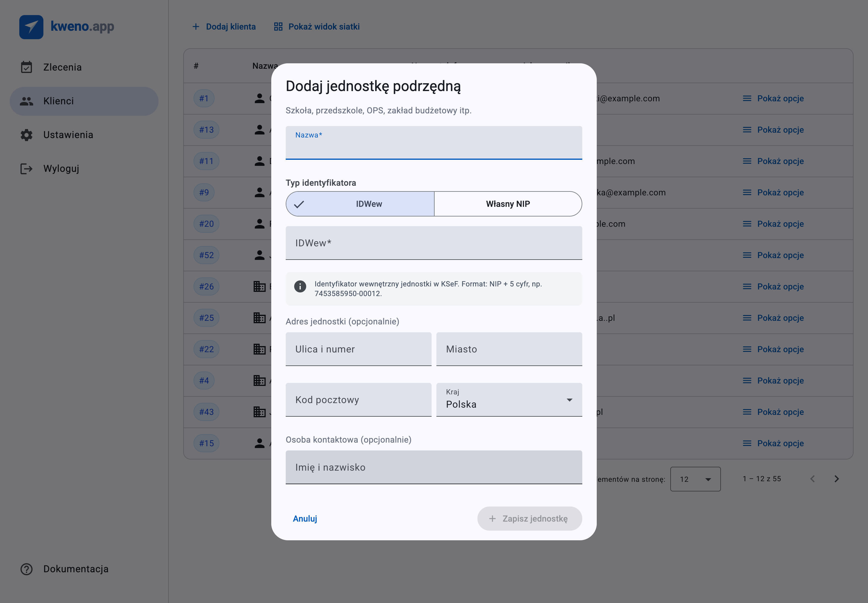Select Wyloguj in sidebar
The height and width of the screenshot is (603, 868).
pyautogui.click(x=84, y=169)
